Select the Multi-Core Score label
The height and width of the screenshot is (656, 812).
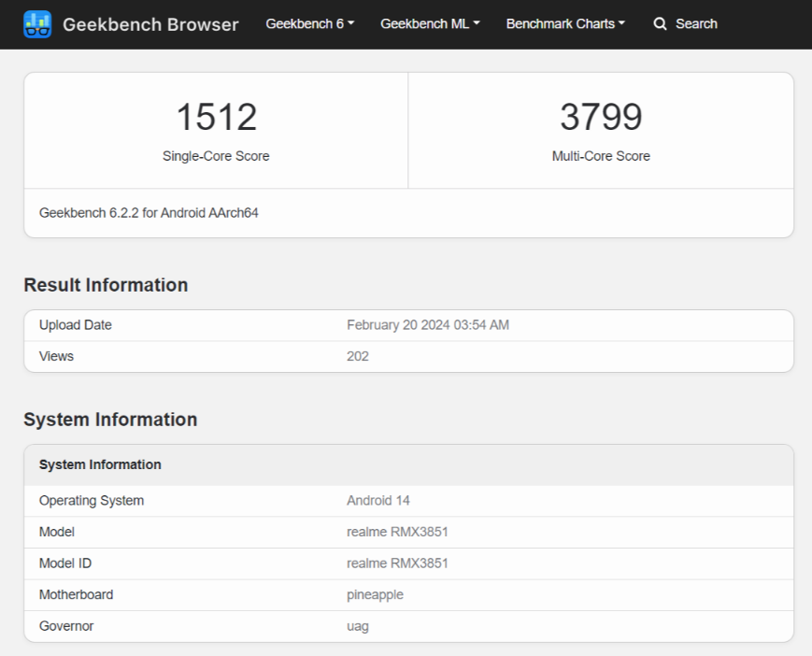point(601,156)
